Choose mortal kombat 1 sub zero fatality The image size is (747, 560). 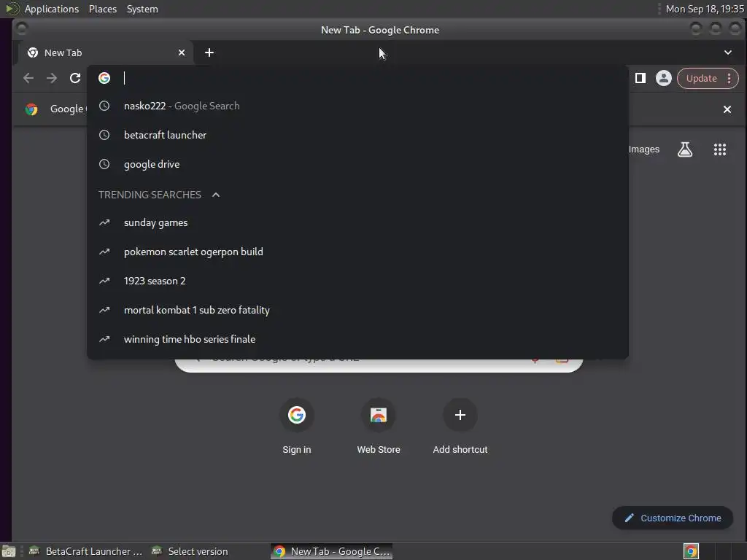click(357, 310)
